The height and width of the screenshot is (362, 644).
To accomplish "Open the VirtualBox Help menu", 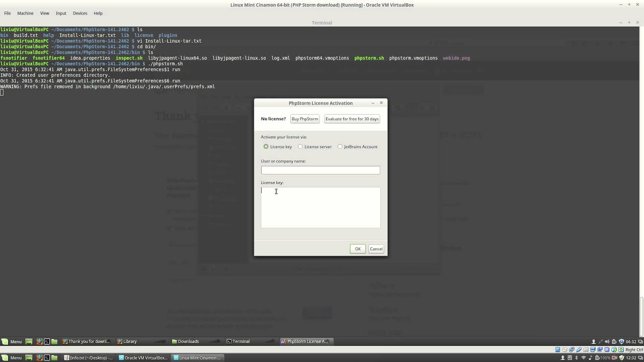I will (x=98, y=13).
